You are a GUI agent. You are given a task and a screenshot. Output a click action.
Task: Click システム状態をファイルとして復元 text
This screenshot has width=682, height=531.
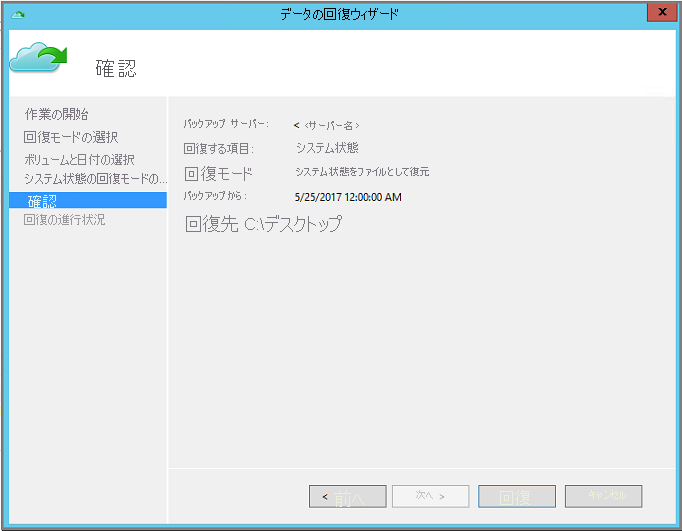click(362, 172)
